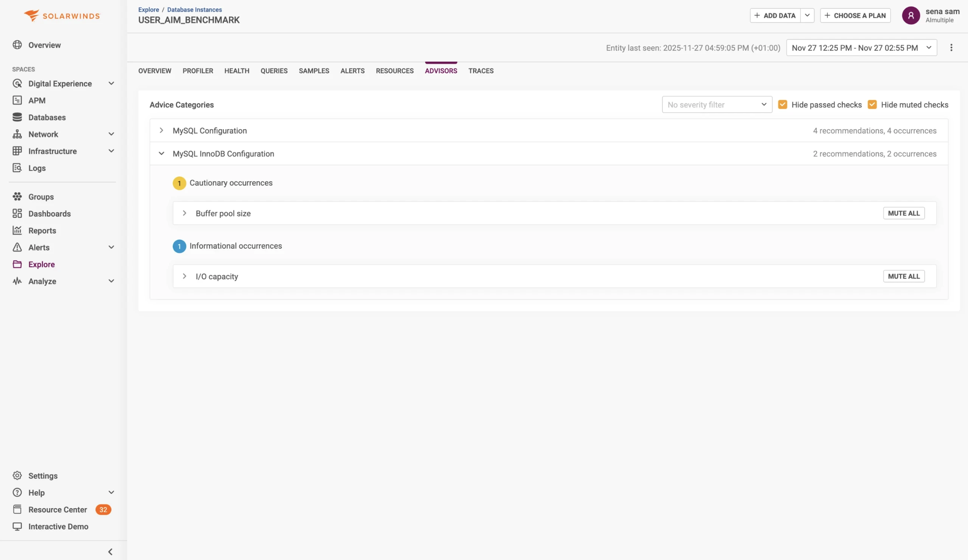Expand the MySQL Configuration category

tap(161, 130)
